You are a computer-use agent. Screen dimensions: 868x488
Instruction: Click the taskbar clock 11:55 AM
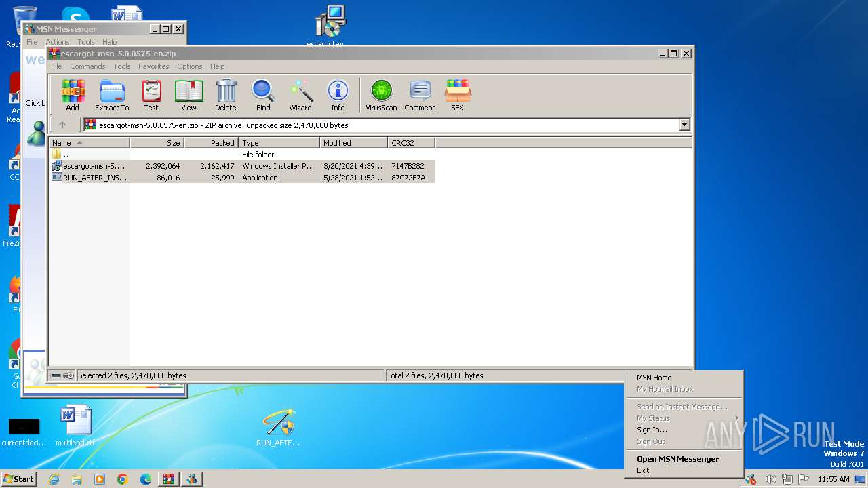click(833, 479)
